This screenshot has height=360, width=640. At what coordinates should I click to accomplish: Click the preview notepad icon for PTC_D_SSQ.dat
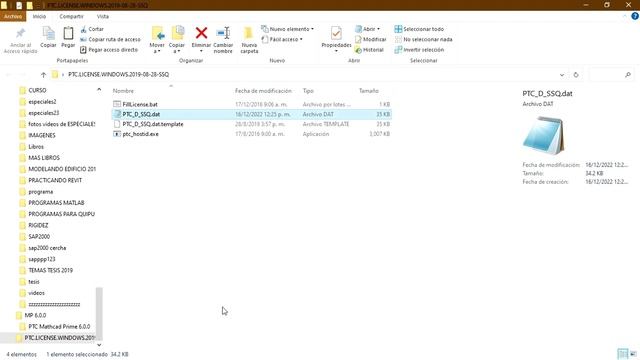[x=543, y=136]
